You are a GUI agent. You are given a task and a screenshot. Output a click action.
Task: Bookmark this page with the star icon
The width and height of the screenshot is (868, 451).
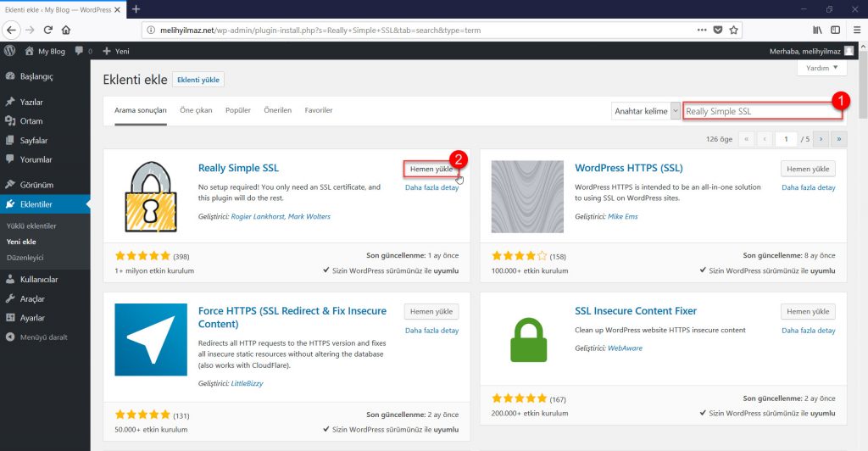(x=734, y=30)
